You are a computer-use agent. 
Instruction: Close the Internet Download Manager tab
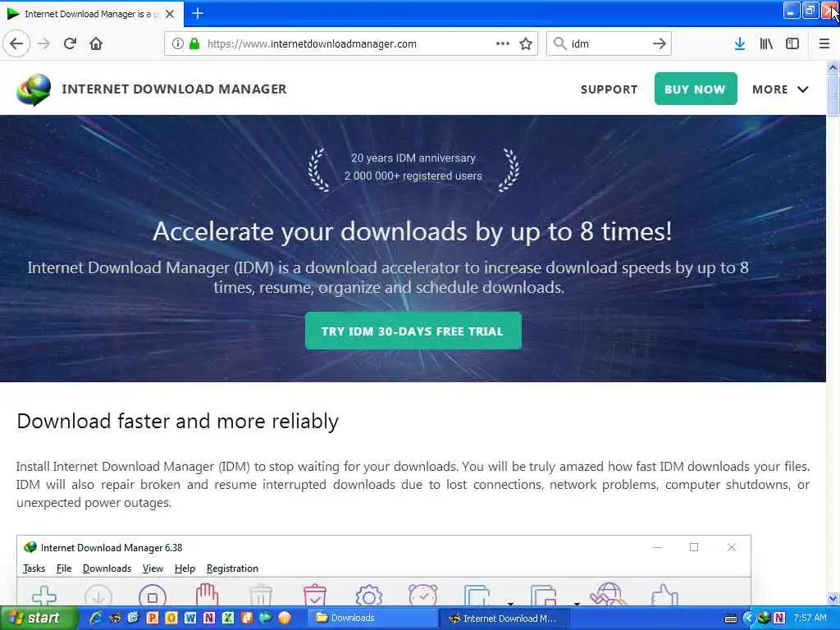coord(170,14)
